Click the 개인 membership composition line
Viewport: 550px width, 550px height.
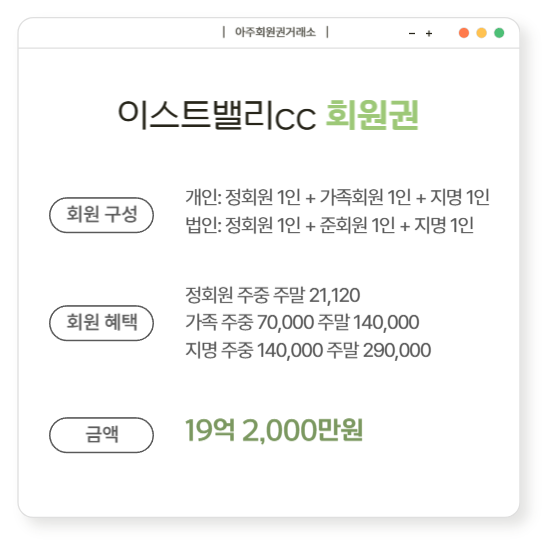pos(337,197)
